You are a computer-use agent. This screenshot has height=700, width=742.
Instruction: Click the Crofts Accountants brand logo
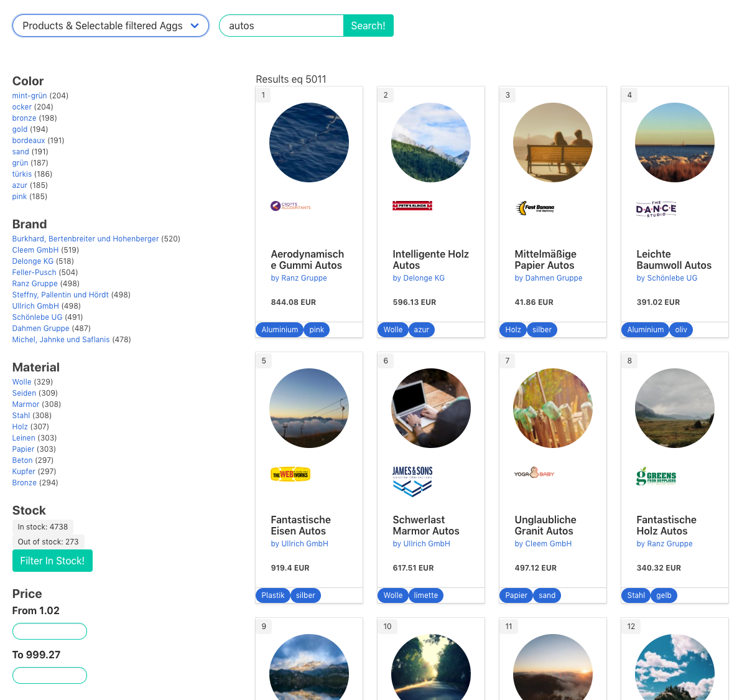tap(290, 206)
